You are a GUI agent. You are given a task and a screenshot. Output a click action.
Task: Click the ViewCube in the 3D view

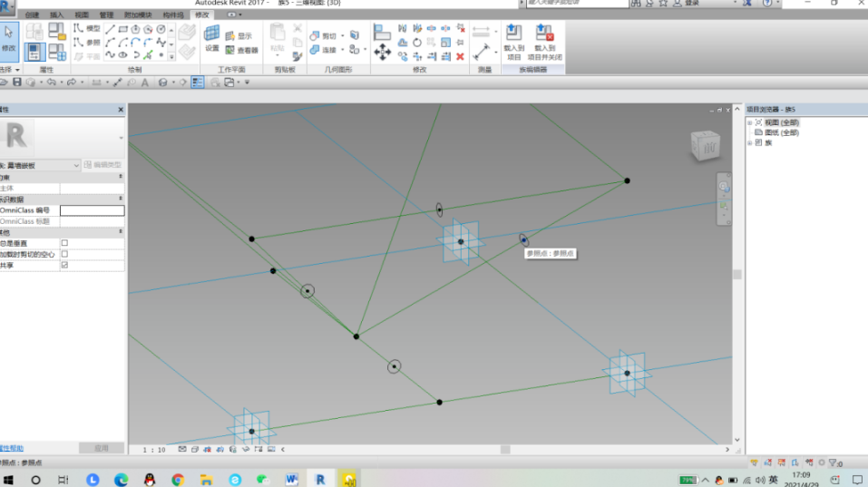click(x=706, y=145)
